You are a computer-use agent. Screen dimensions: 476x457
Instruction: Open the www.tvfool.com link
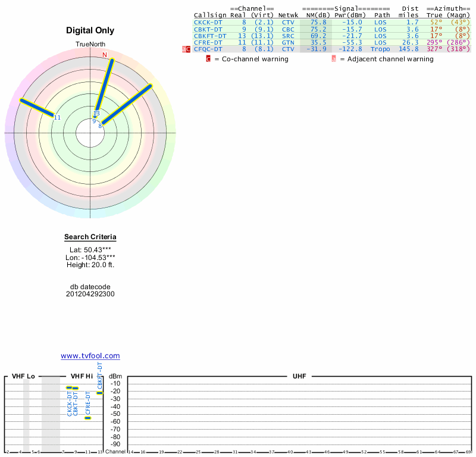pyautogui.click(x=90, y=356)
